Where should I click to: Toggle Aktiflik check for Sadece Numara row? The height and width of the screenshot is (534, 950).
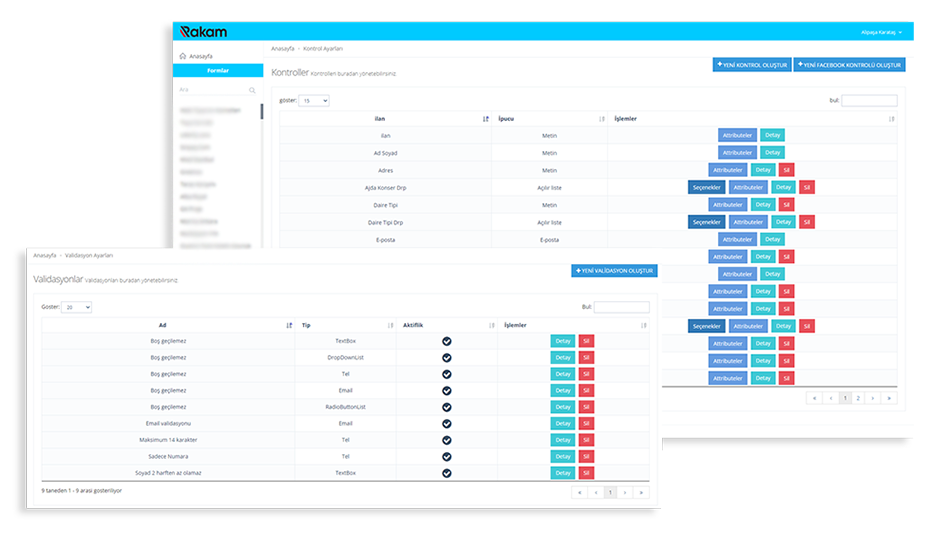447,457
